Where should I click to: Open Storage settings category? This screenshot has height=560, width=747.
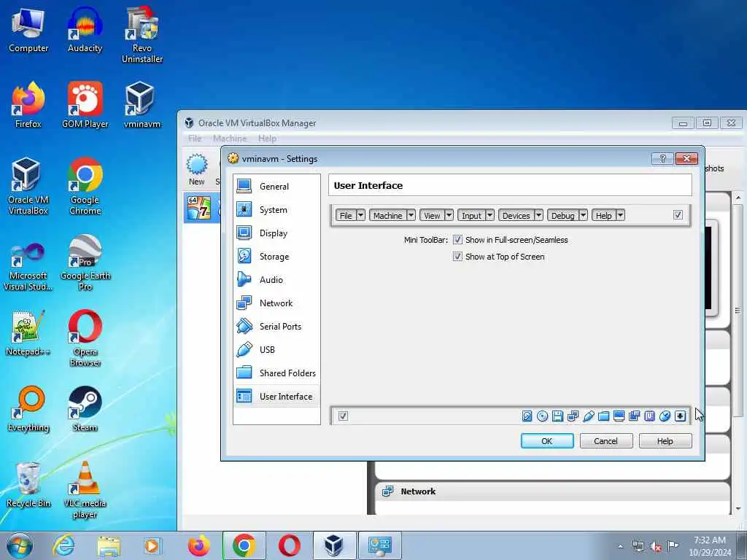[x=276, y=256]
